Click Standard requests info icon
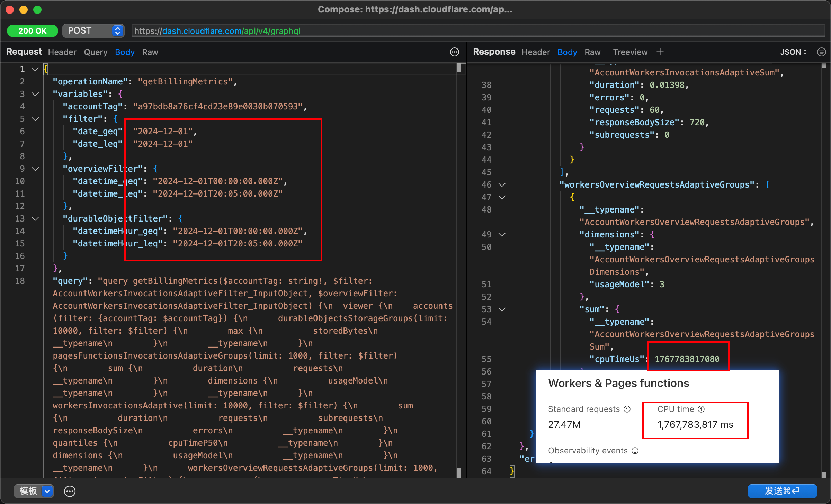 point(627,409)
